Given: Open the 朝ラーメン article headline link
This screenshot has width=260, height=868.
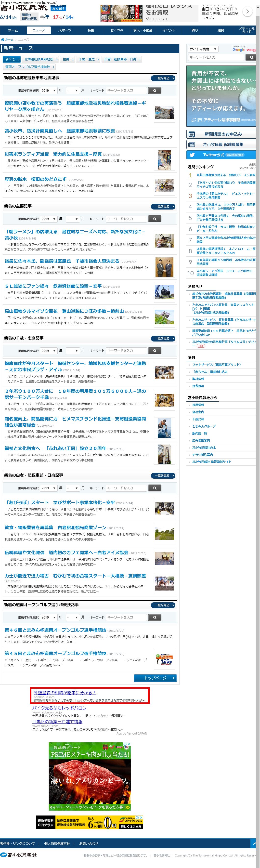Looking at the screenshot, I should point(75,232).
